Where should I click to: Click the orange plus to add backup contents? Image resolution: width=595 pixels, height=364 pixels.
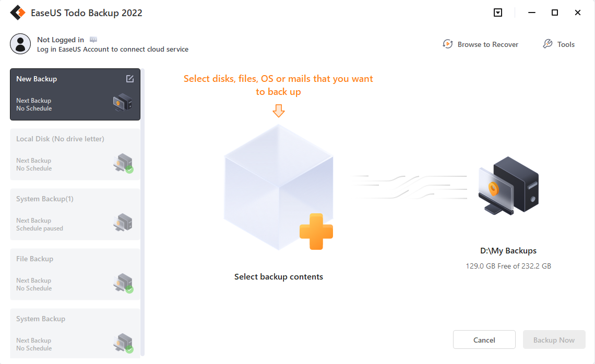click(x=316, y=231)
